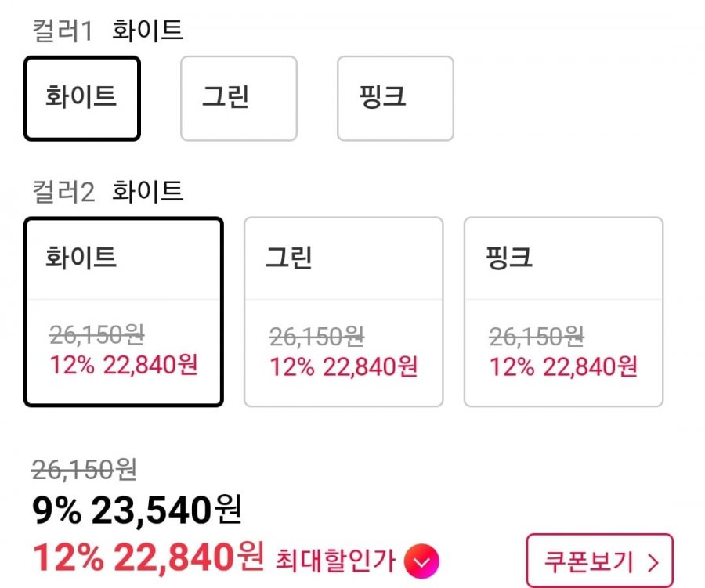Click the crossed-out 26,150원 price in 핑크 card
This screenshot has height=588, width=705.
[x=537, y=337]
